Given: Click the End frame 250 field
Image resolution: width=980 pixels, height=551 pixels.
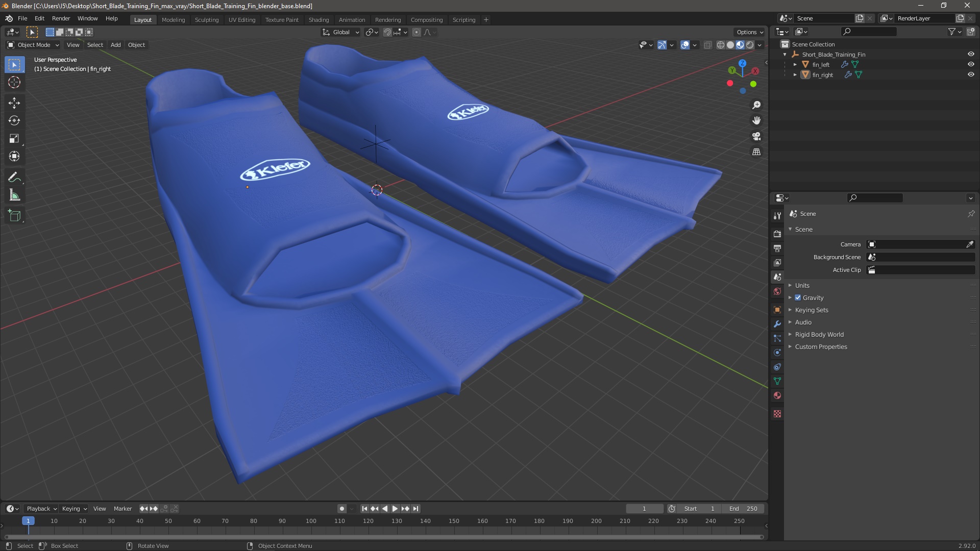Looking at the screenshot, I should click(744, 509).
